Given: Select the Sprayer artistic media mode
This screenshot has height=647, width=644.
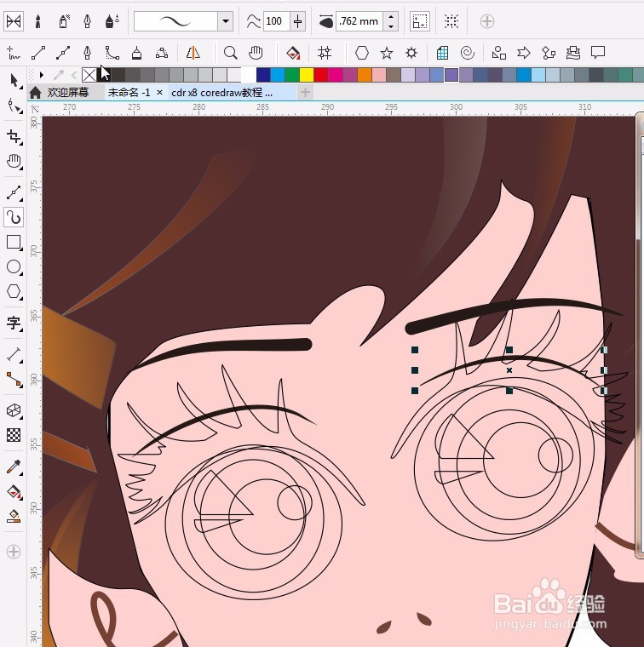Looking at the screenshot, I should coord(64,21).
